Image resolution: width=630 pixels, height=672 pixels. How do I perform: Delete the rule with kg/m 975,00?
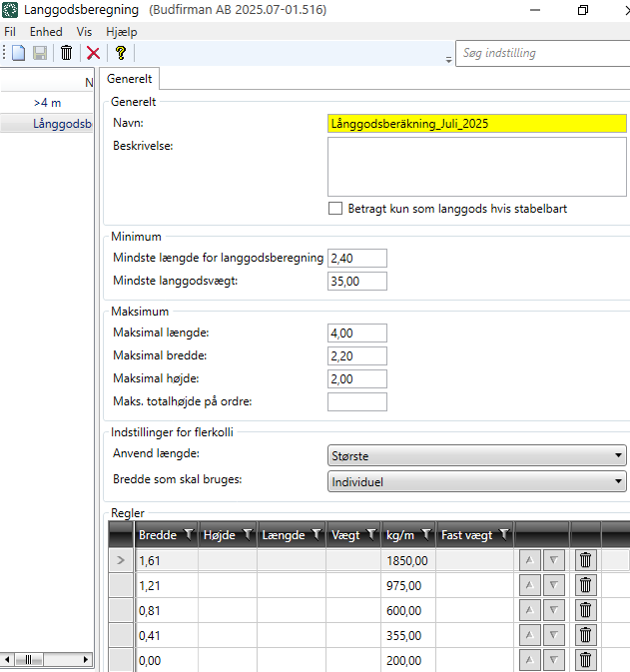click(585, 585)
